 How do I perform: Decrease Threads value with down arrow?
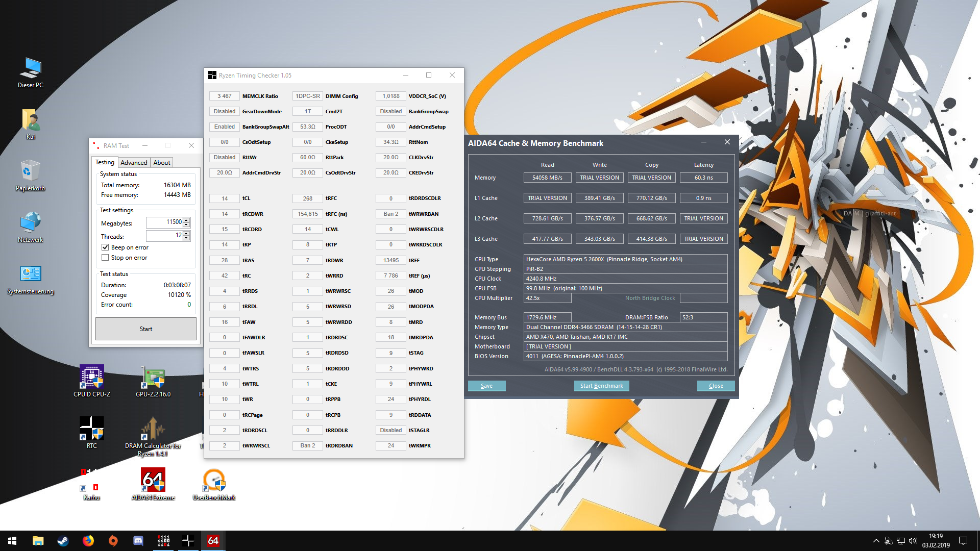coord(186,238)
